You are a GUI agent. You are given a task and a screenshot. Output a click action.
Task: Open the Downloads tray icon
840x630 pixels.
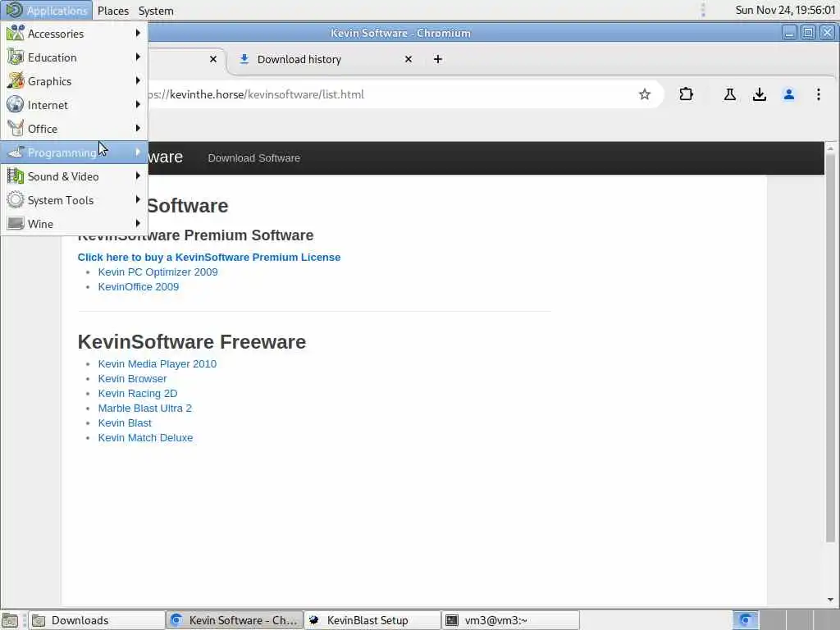coord(759,95)
